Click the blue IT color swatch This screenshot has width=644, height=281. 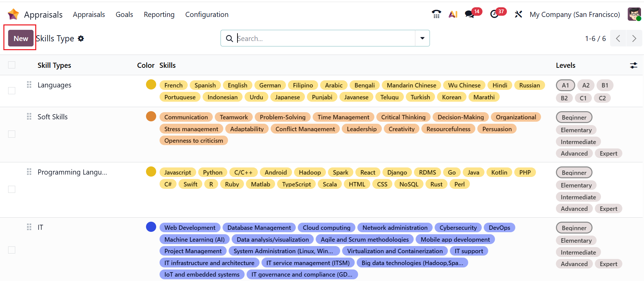coord(151,227)
